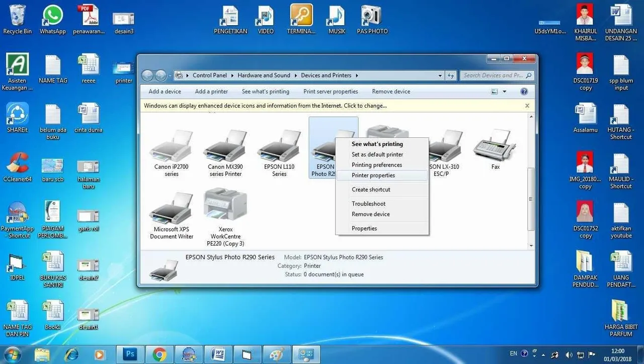Open the VIDEO desktop shortcut
644x364 pixels.
point(266,20)
